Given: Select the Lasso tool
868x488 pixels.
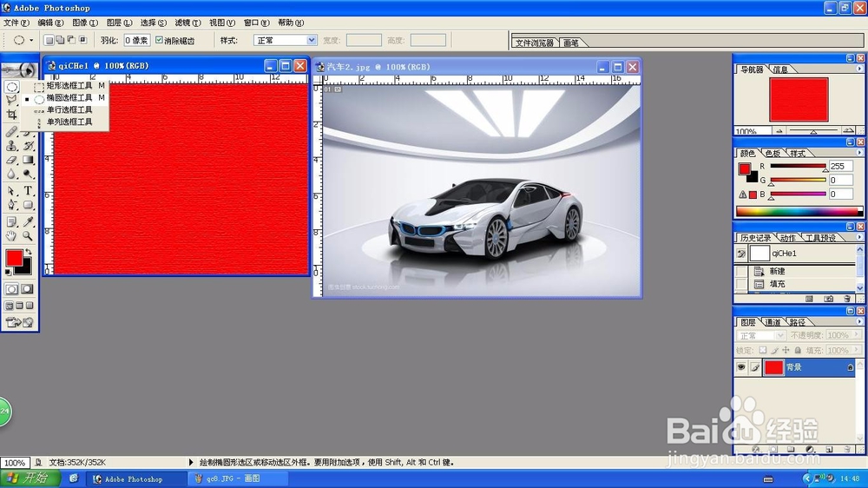Looking at the screenshot, I should [11, 100].
